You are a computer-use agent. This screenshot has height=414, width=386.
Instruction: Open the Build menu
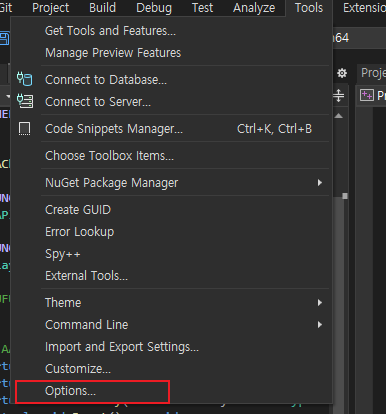(x=102, y=8)
